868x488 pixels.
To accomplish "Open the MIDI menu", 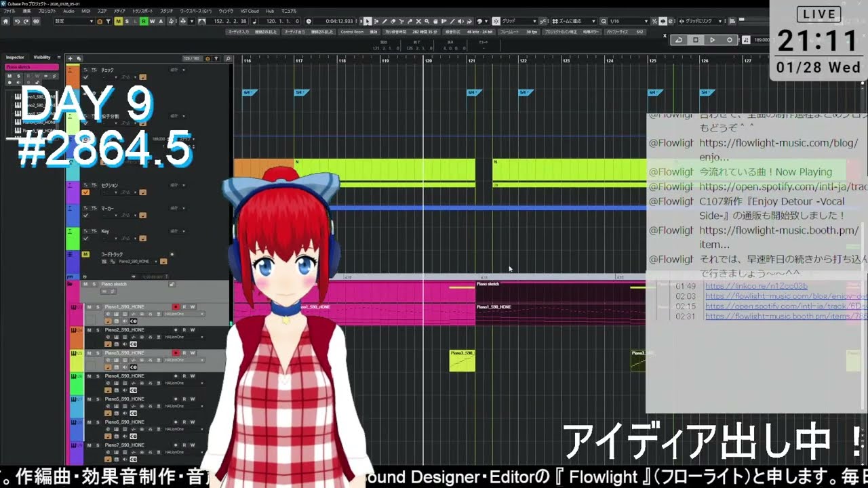I will (85, 12).
